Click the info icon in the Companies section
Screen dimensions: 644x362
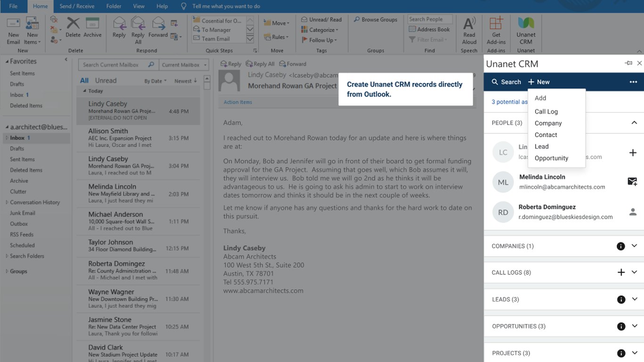621,246
